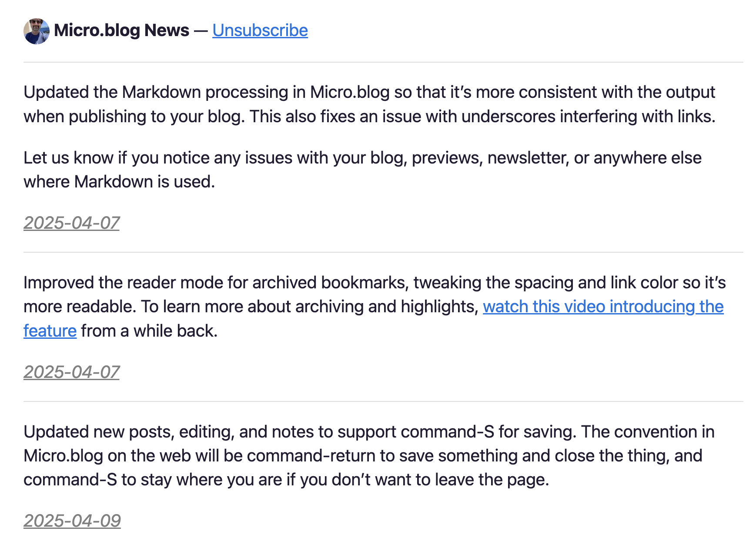Click the "Let us know if you notice" paragraph

pos(362,170)
